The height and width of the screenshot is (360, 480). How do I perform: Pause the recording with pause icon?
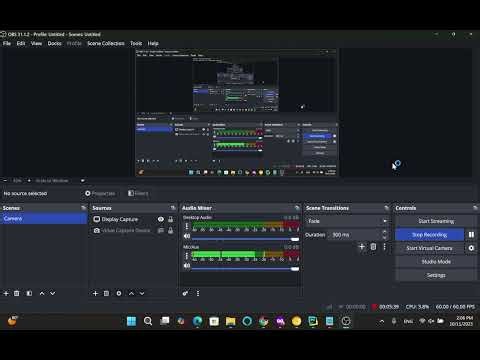471,235
